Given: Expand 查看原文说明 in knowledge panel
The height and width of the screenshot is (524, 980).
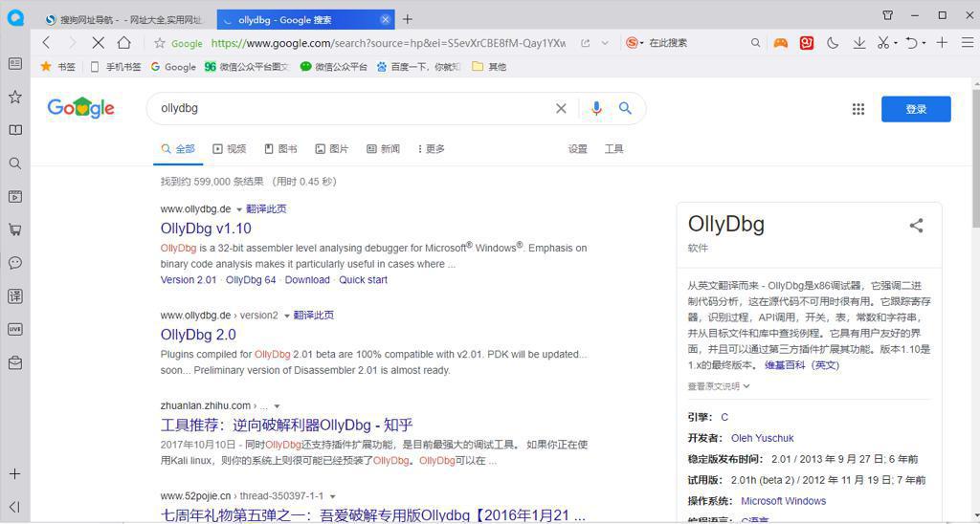Looking at the screenshot, I should point(719,386).
